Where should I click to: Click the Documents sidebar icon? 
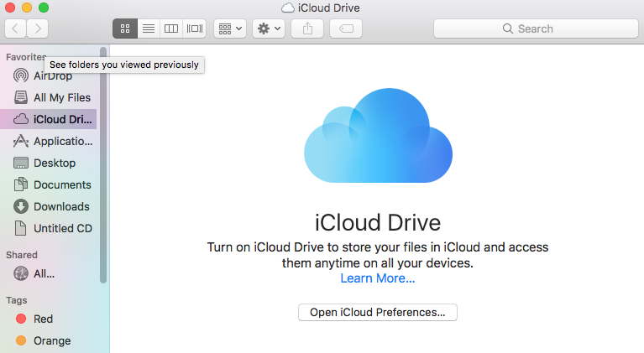pos(21,184)
